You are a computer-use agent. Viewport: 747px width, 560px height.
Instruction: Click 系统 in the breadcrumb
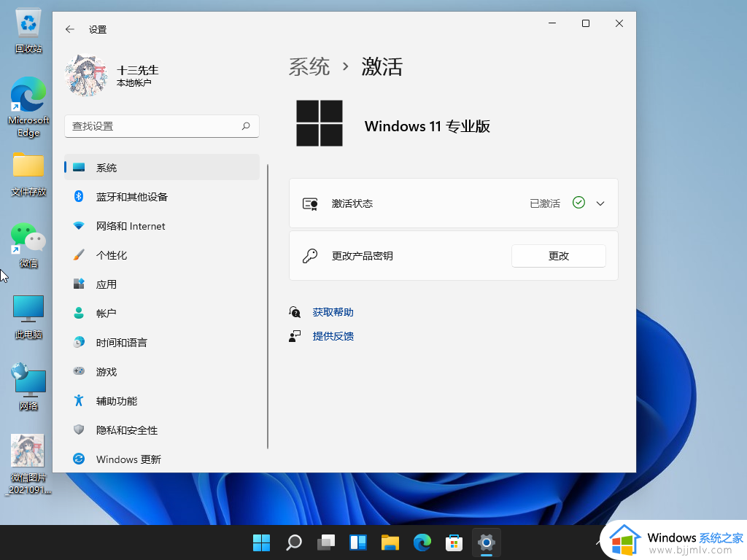(x=309, y=66)
